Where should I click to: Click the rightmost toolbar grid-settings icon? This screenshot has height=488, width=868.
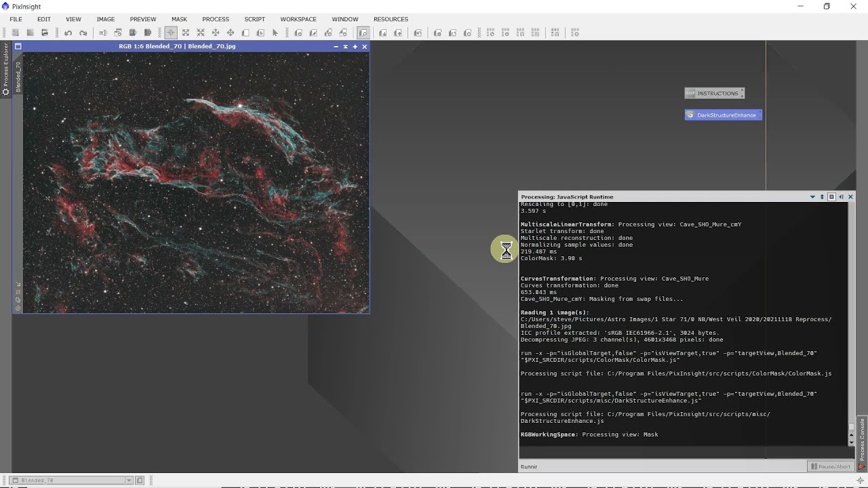coord(575,33)
